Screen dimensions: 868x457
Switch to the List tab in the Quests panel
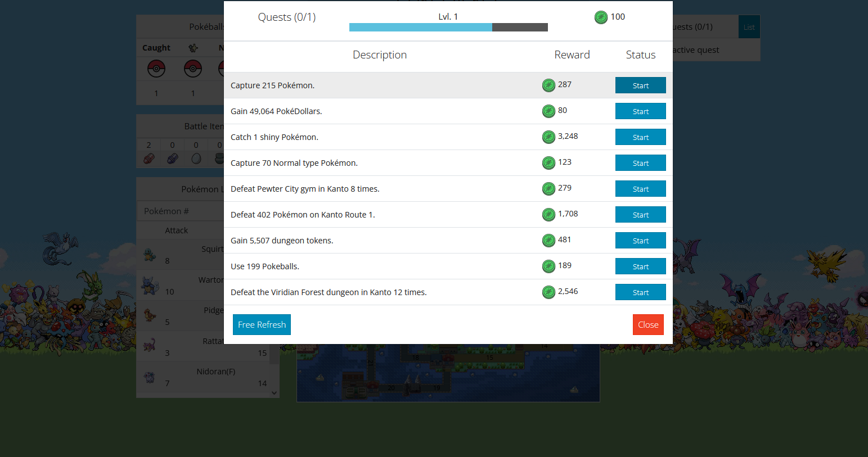pos(749,26)
